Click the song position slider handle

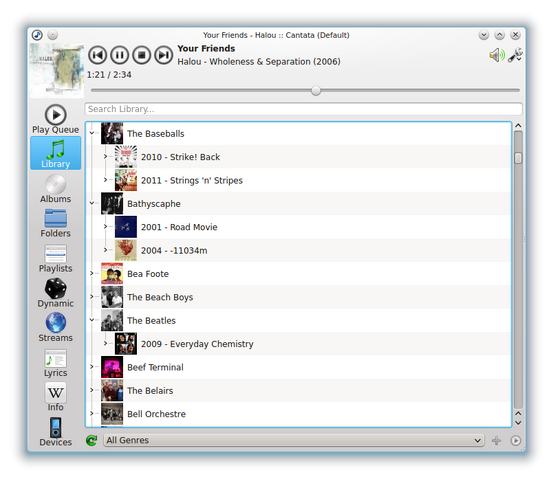[316, 91]
